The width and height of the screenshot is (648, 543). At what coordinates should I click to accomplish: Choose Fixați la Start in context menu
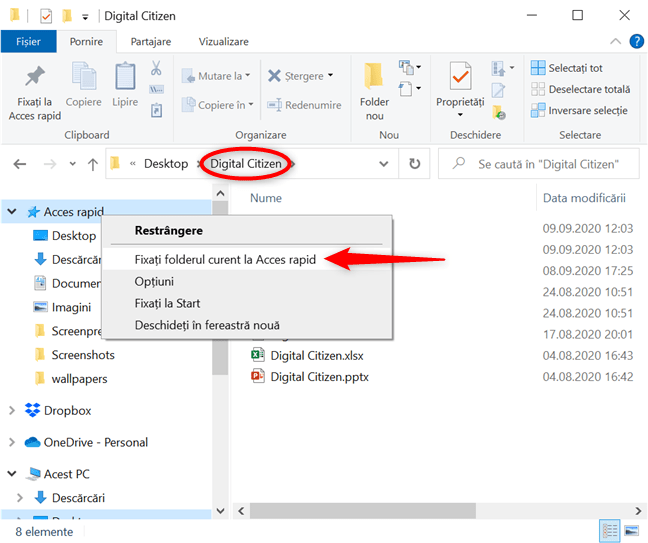(x=247, y=303)
